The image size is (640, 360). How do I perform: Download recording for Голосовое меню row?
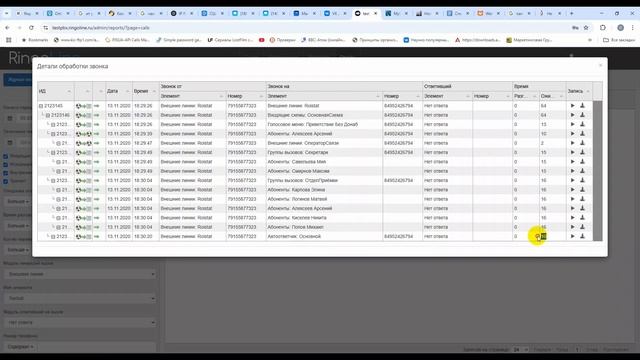pos(582,124)
